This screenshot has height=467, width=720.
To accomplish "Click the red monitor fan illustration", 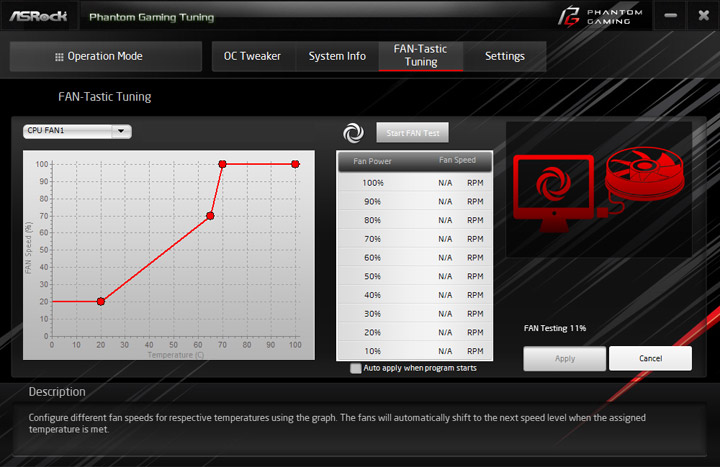I will click(553, 193).
